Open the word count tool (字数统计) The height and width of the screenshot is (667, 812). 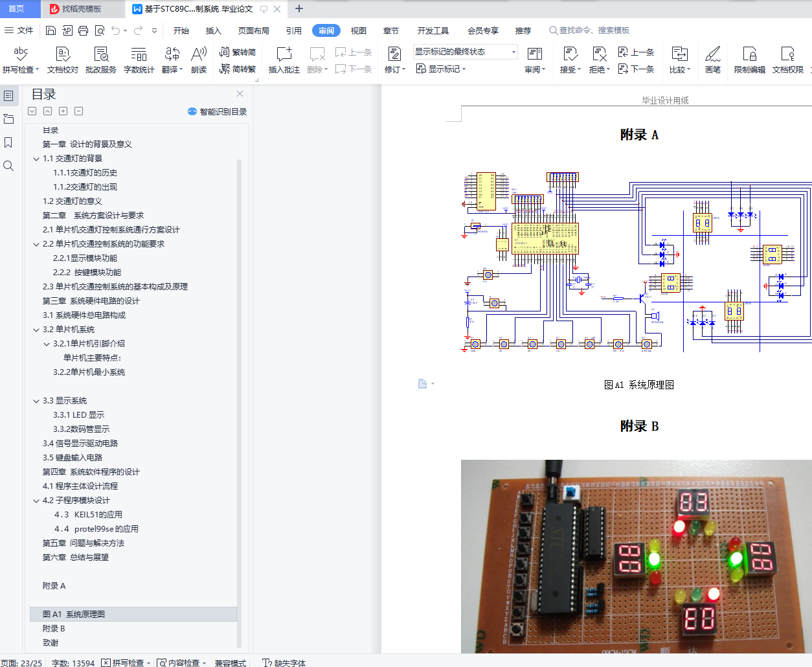(139, 60)
